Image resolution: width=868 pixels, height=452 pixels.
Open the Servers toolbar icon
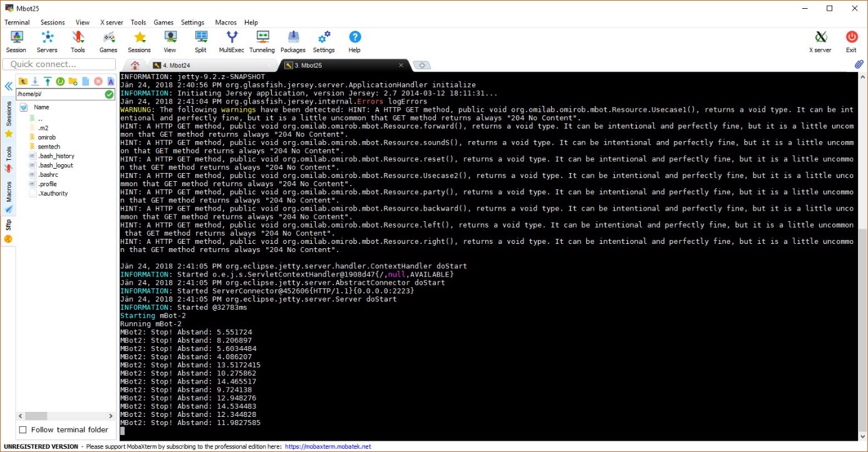pyautogui.click(x=47, y=42)
